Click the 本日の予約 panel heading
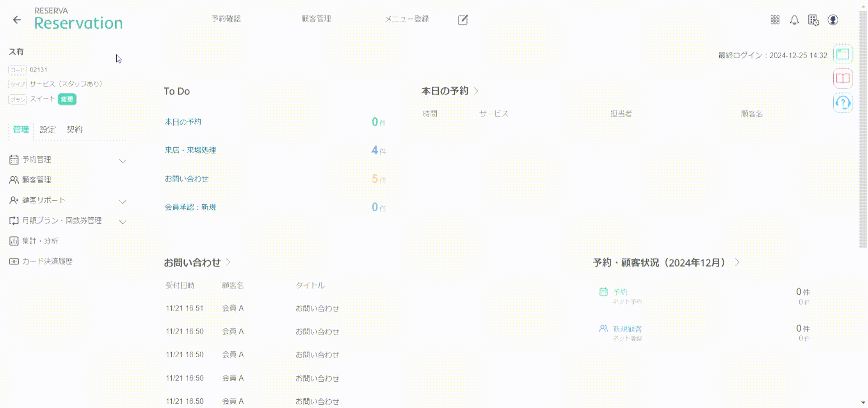This screenshot has height=408, width=868. coord(445,91)
